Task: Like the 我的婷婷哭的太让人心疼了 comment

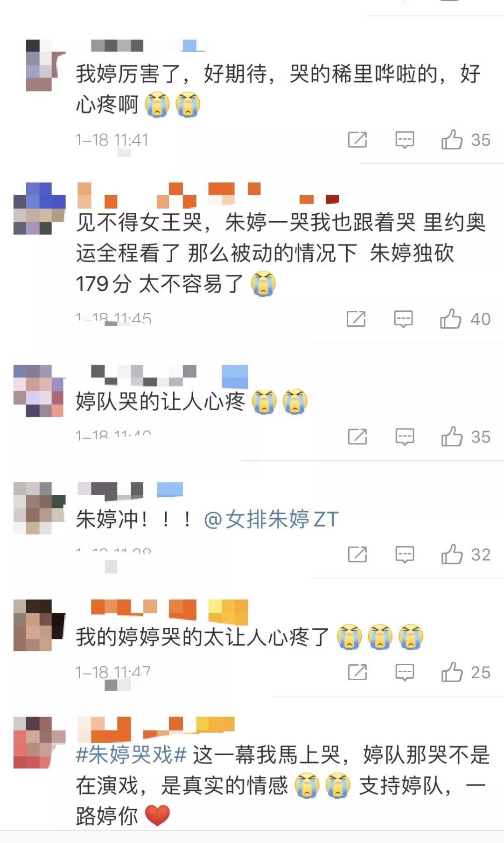Action: tap(466, 672)
